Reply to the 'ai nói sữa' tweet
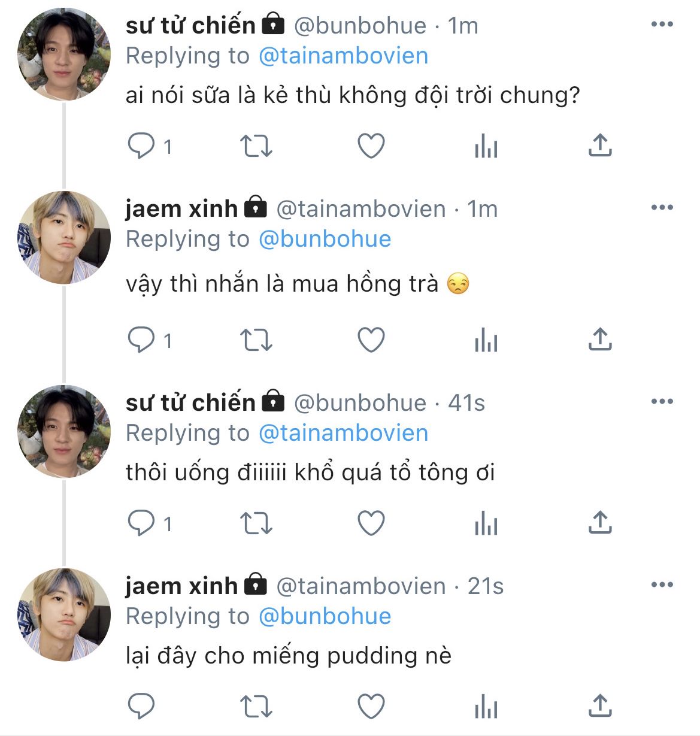The width and height of the screenshot is (700, 736). pyautogui.click(x=141, y=146)
